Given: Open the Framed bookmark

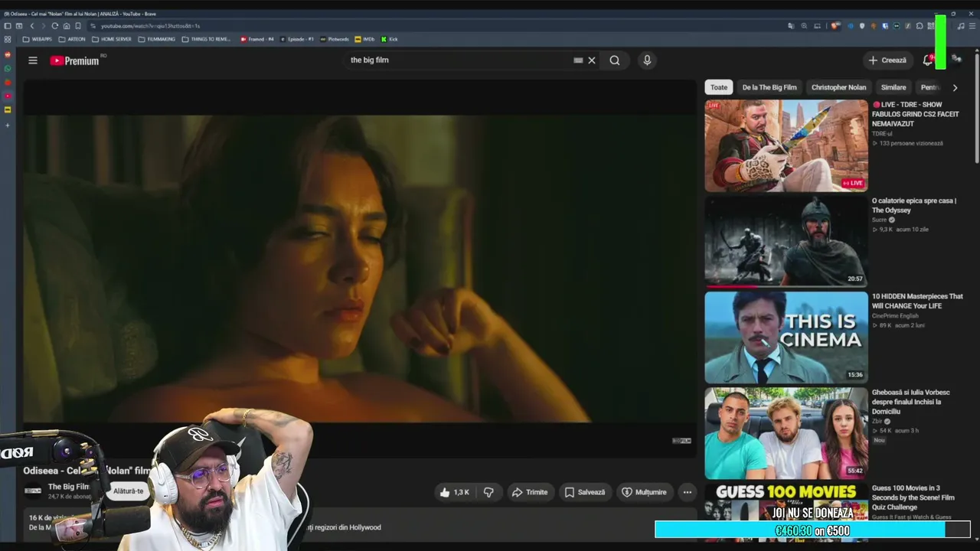Looking at the screenshot, I should pos(256,39).
